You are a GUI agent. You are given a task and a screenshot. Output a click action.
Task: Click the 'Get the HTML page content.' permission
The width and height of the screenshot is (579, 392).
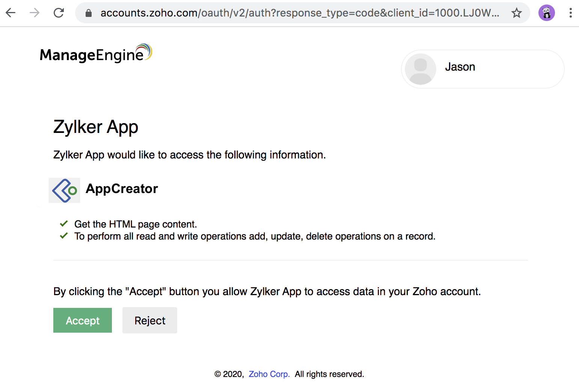136,224
